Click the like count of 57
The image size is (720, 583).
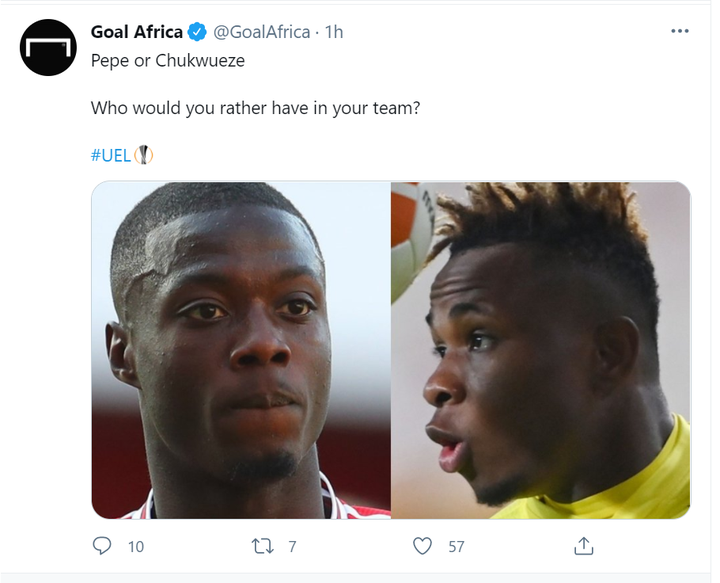point(456,546)
